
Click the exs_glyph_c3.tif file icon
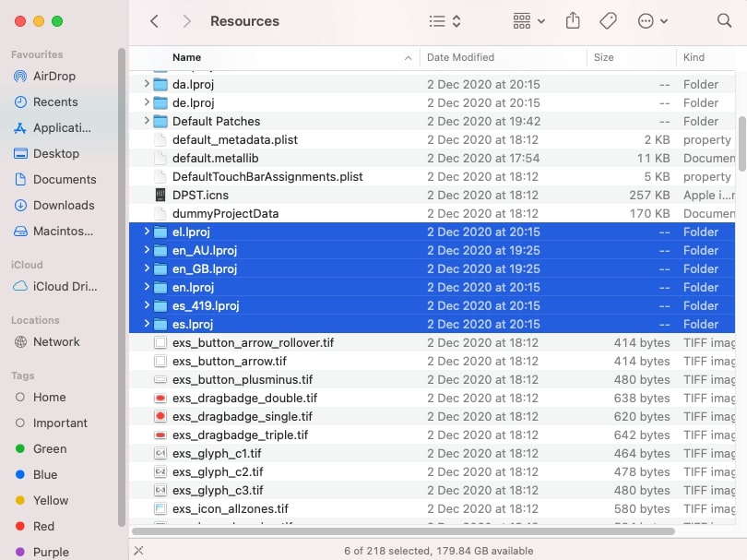(160, 491)
